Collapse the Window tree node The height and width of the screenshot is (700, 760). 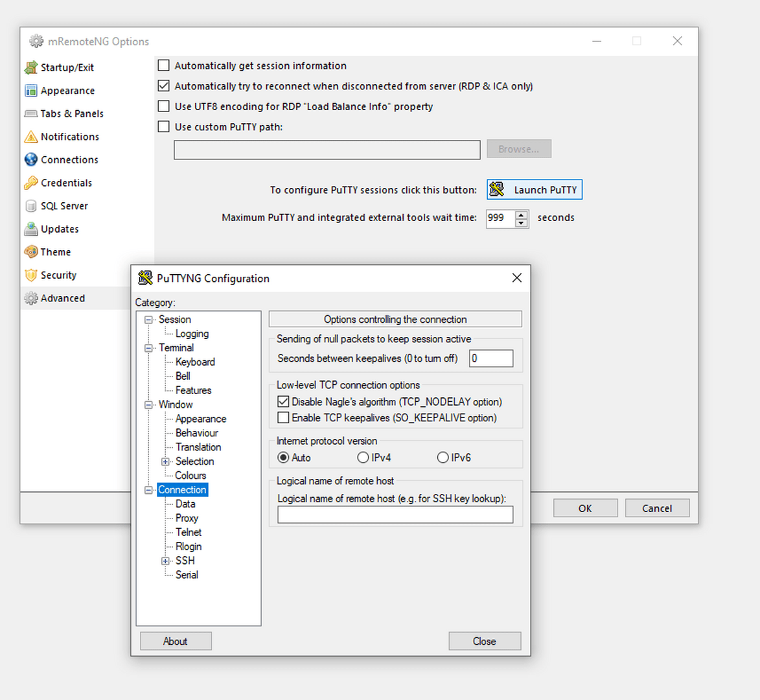(148, 405)
